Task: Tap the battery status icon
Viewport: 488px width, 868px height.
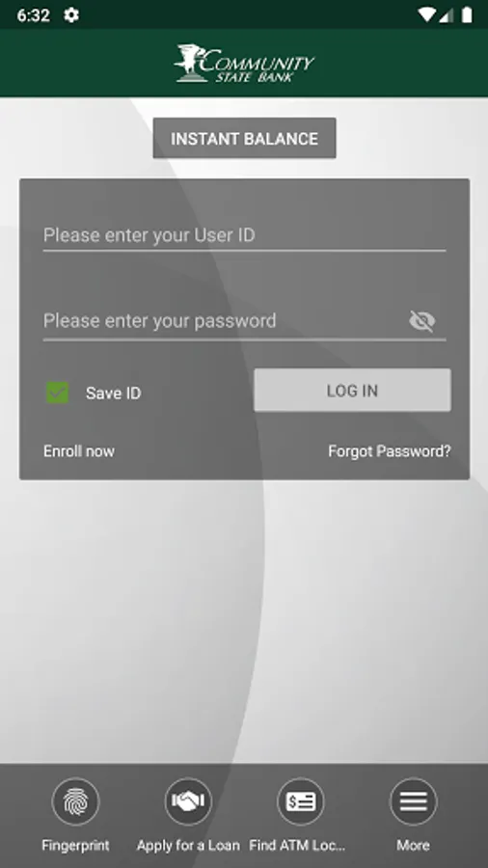Action: pos(467,14)
